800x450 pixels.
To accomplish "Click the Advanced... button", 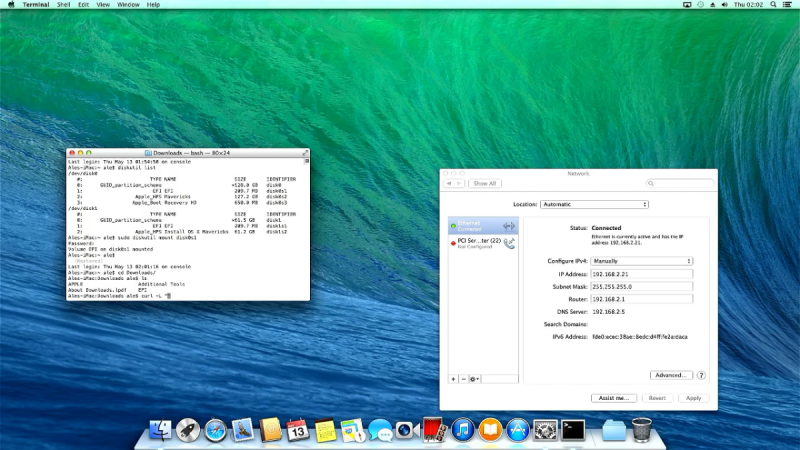I will [x=670, y=375].
